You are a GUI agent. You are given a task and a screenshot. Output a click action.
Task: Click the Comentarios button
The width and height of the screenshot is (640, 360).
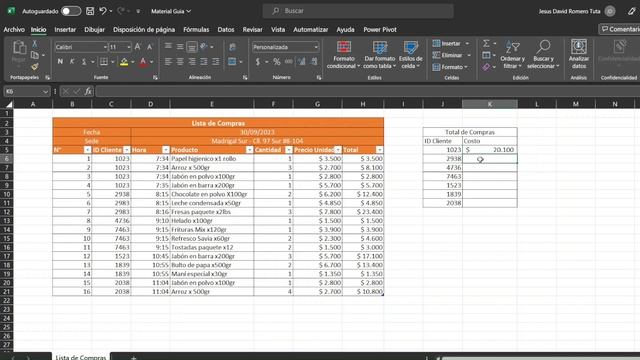tap(620, 29)
